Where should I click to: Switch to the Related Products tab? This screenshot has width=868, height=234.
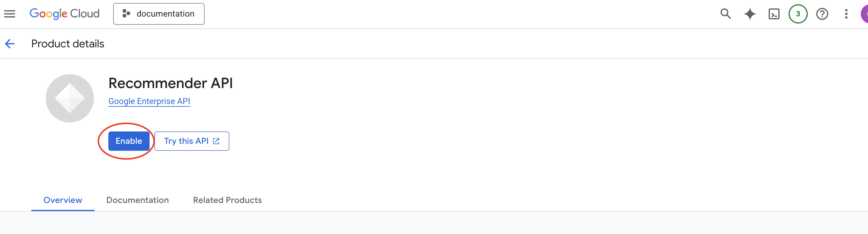(227, 200)
